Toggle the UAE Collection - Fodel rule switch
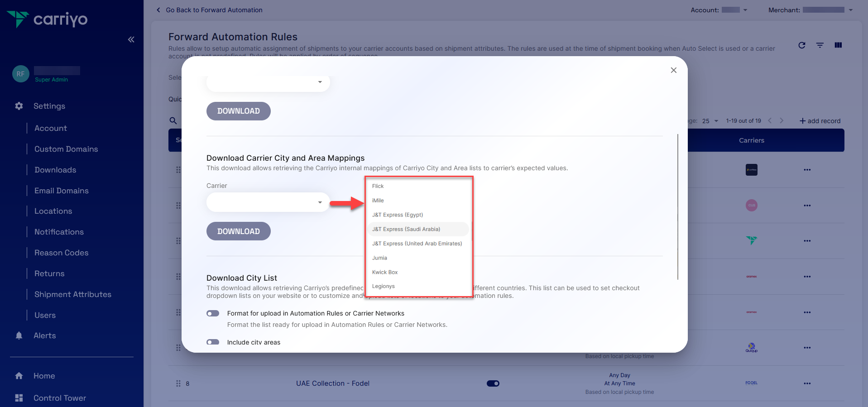Image resolution: width=868 pixels, height=407 pixels. tap(493, 383)
